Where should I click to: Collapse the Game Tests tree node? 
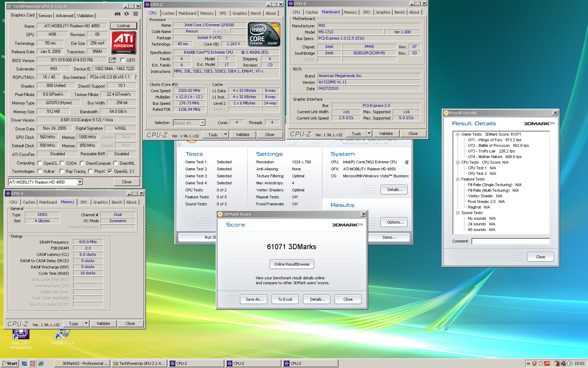pos(457,134)
